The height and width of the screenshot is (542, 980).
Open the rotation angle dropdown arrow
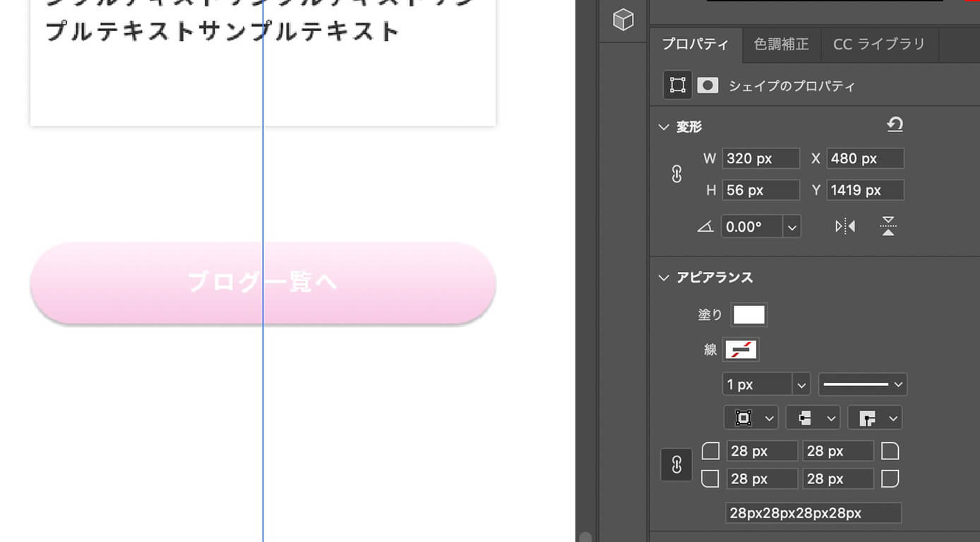(792, 227)
